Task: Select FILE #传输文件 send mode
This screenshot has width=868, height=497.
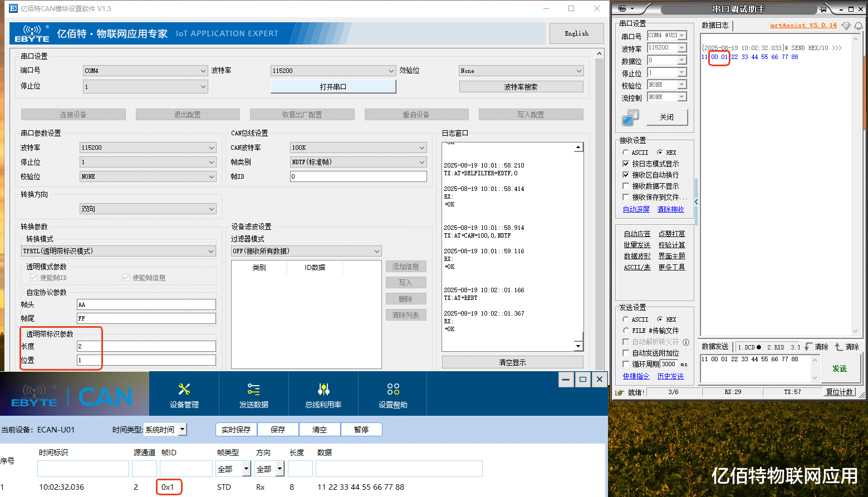Action: pos(626,331)
